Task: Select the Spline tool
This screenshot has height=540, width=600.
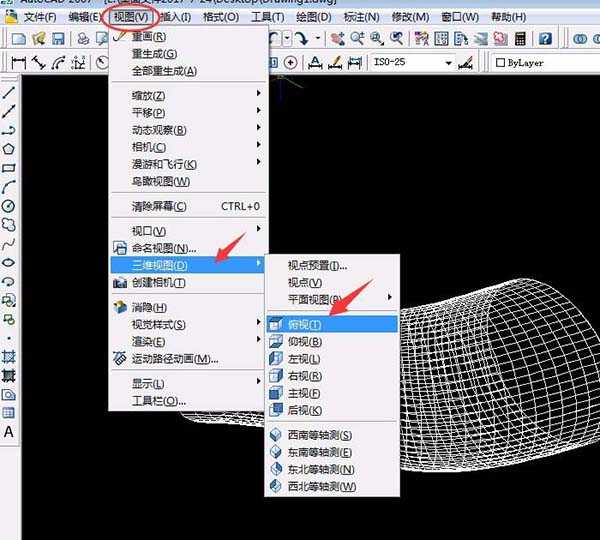Action: pos(8,244)
